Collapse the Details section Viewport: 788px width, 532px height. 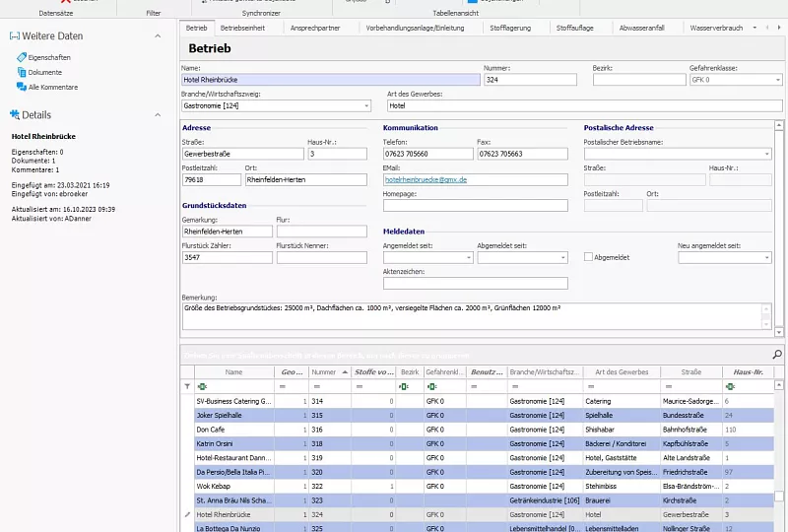pos(158,114)
